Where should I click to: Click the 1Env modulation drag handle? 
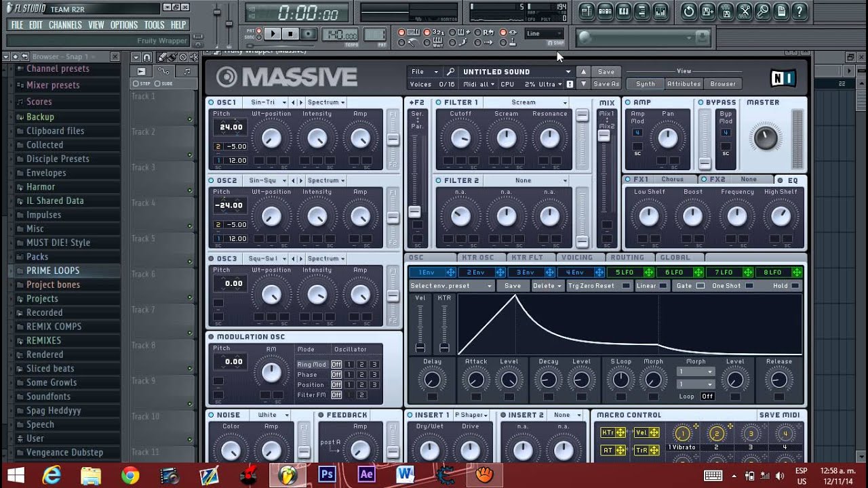tap(450, 272)
